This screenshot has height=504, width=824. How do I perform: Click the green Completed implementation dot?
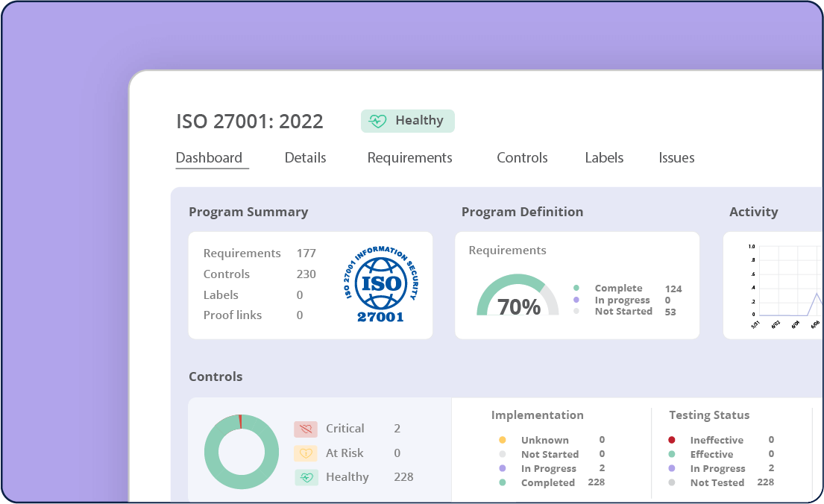click(x=503, y=482)
